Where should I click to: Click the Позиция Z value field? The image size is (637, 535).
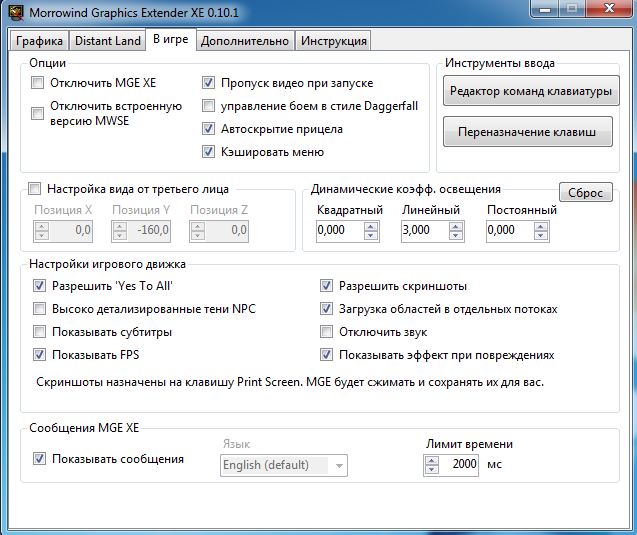[227, 232]
